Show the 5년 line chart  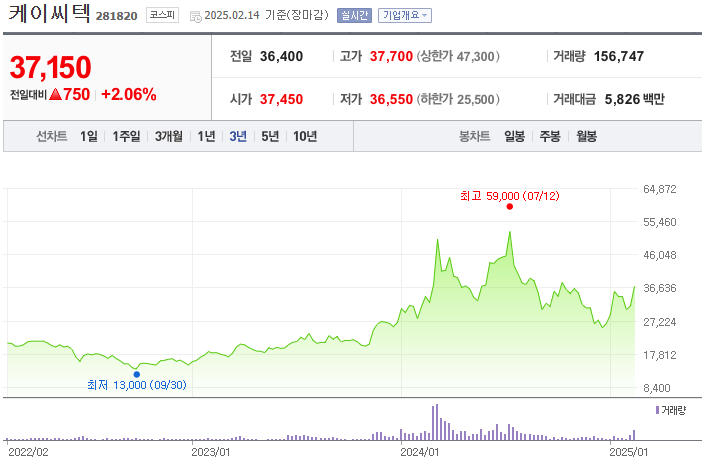pyautogui.click(x=270, y=136)
